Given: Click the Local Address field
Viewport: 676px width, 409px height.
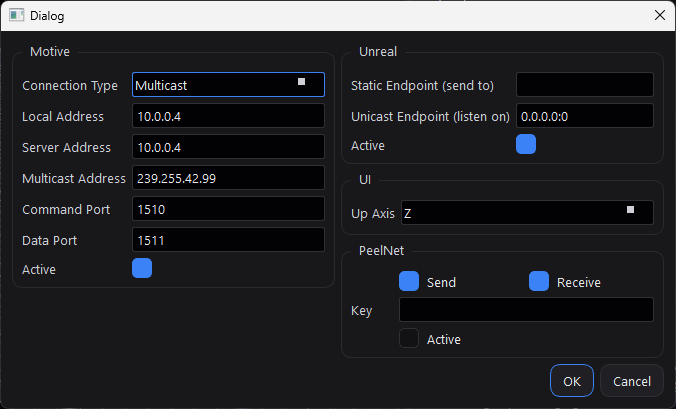Looking at the screenshot, I should (228, 116).
